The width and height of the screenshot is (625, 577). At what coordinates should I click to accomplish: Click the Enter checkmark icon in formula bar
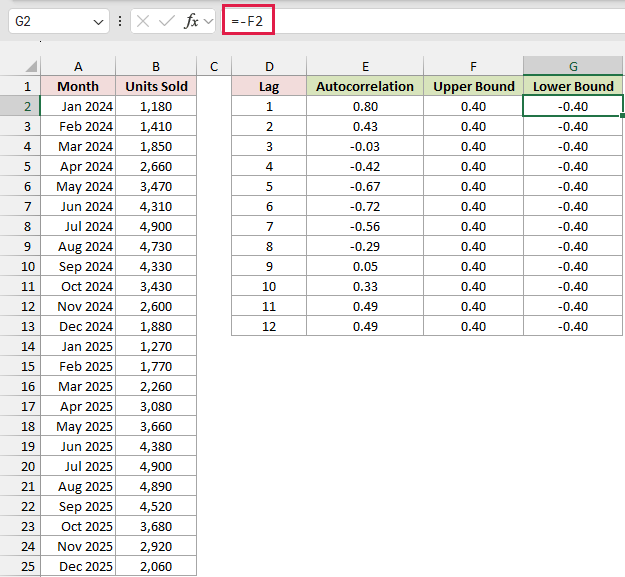click(x=167, y=21)
